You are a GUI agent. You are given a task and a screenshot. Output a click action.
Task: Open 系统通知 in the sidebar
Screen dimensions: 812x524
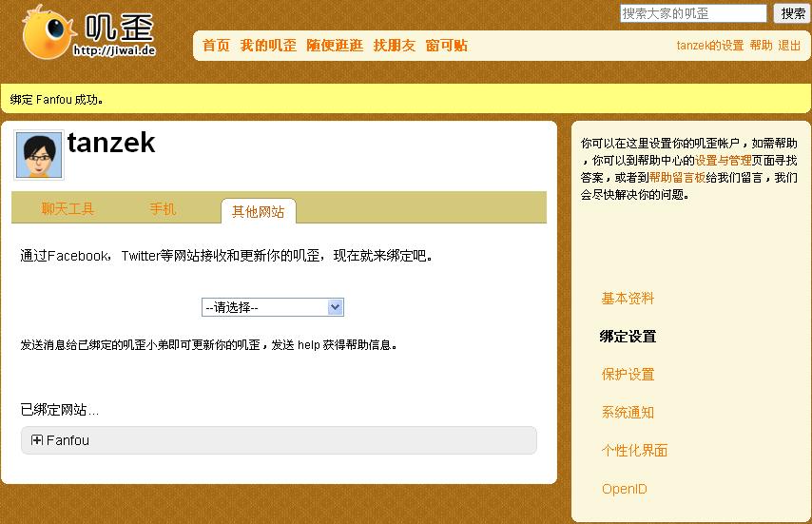coord(628,413)
